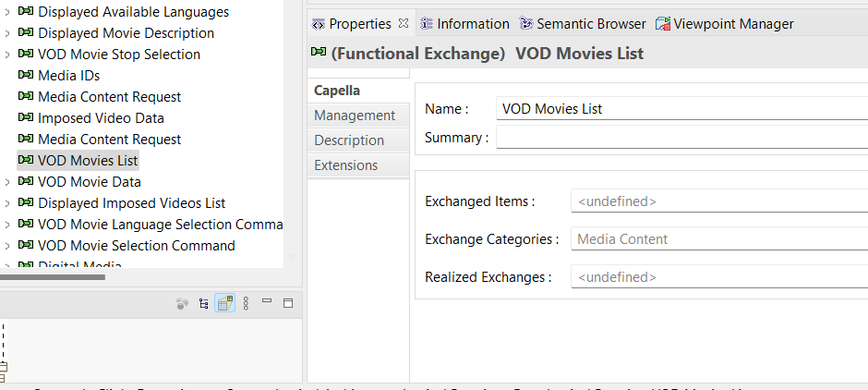Open the Management properties section tab
This screenshot has height=390, width=868.
[355, 116]
